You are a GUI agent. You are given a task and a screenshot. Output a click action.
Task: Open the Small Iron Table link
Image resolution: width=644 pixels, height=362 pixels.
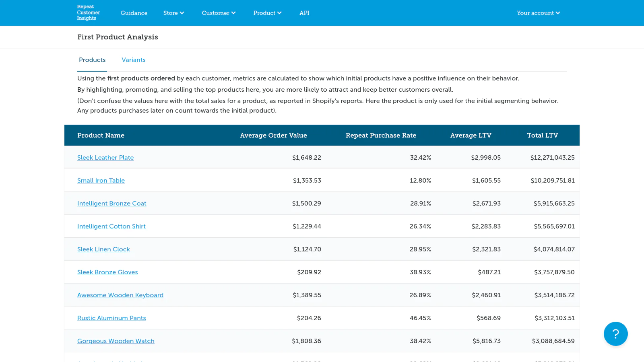coord(101,181)
